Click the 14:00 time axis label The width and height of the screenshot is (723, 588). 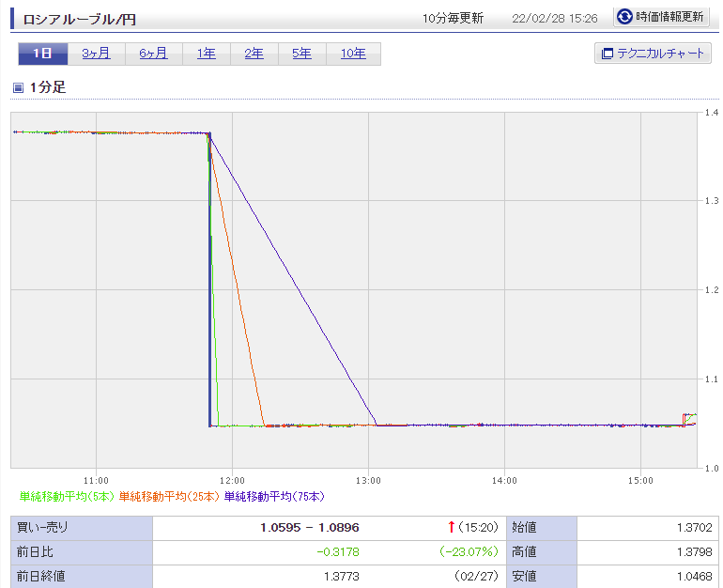(x=504, y=481)
